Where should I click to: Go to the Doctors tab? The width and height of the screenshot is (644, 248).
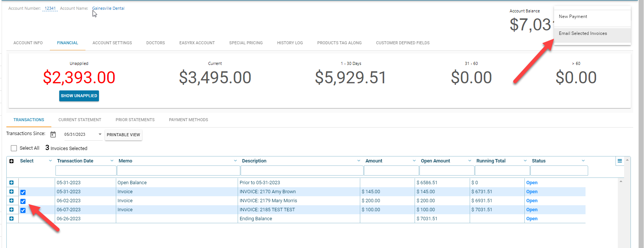156,43
